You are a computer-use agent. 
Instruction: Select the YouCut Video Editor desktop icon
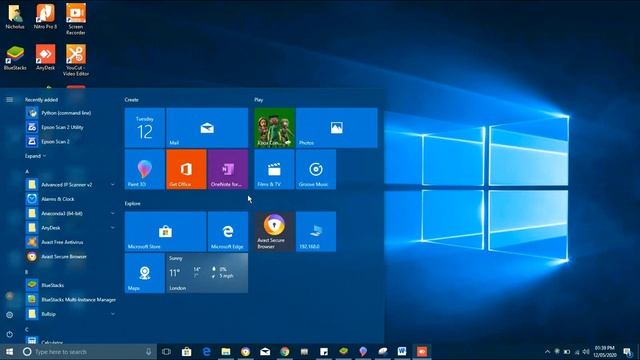(76, 60)
